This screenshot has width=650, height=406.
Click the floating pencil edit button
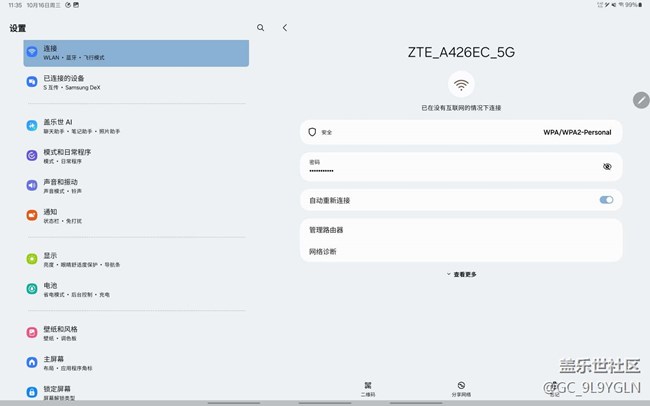click(641, 100)
